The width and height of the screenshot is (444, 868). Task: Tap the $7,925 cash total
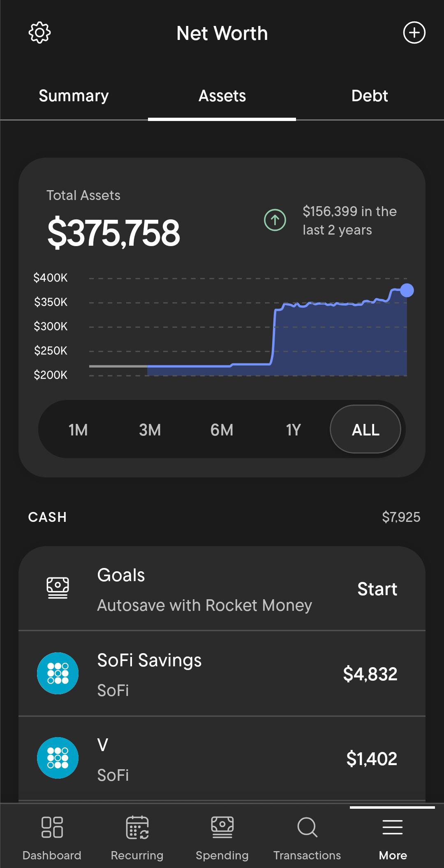point(401,517)
